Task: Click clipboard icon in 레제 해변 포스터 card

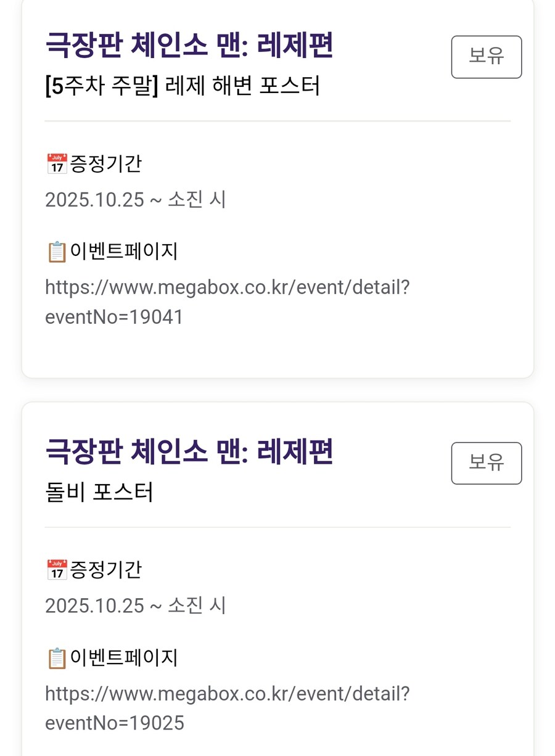Action: 57,252
